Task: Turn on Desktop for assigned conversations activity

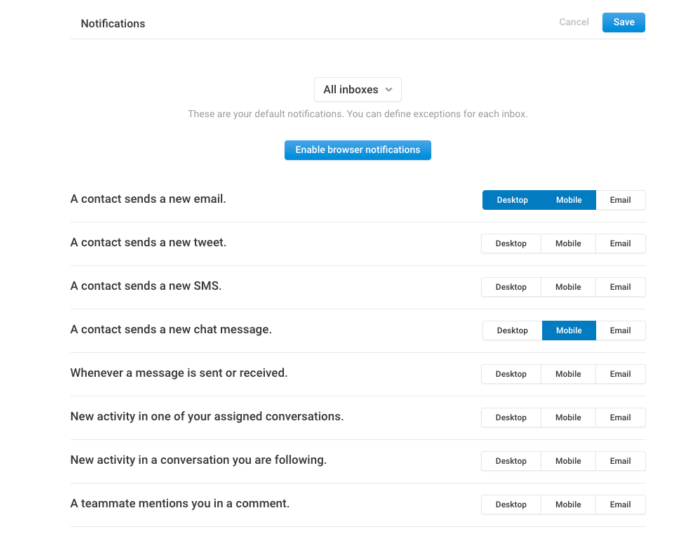Action: click(511, 417)
